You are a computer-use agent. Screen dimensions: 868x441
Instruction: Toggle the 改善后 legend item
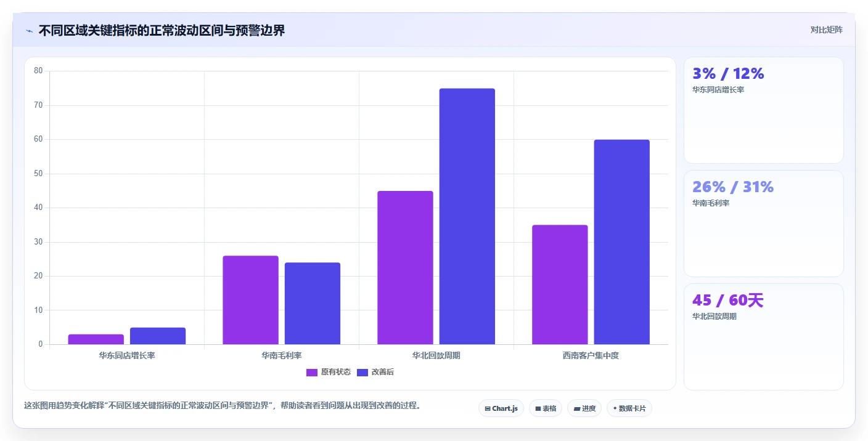coord(375,372)
